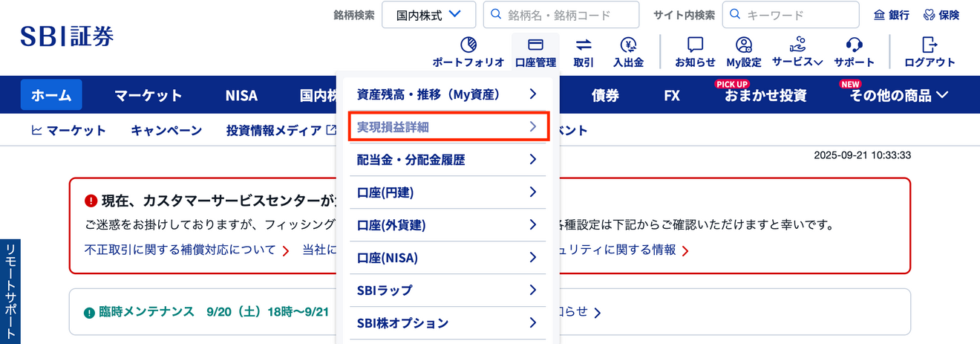The width and height of the screenshot is (980, 344).
Task: Open the マーケット sub-navigation link
Action: (x=68, y=131)
